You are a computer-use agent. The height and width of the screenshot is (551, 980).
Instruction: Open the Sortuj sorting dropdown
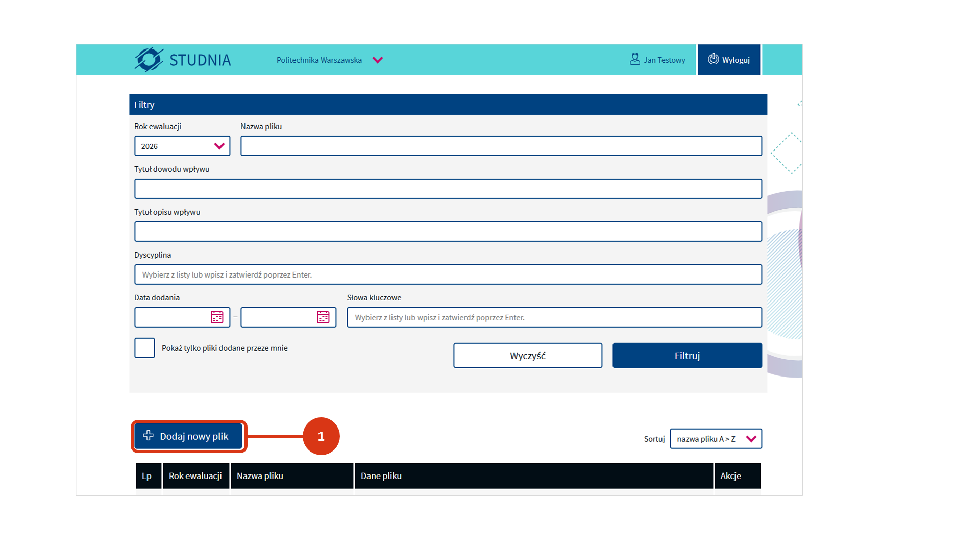tap(716, 439)
